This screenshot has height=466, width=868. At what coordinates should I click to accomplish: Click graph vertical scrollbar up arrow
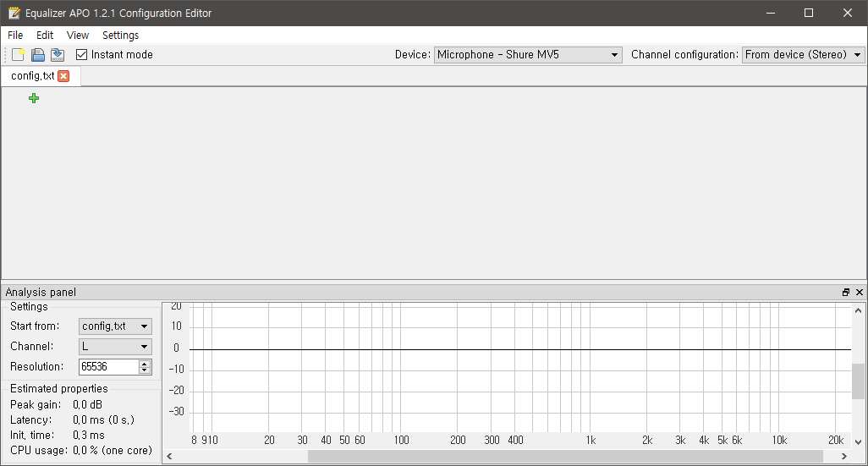pyautogui.click(x=858, y=310)
